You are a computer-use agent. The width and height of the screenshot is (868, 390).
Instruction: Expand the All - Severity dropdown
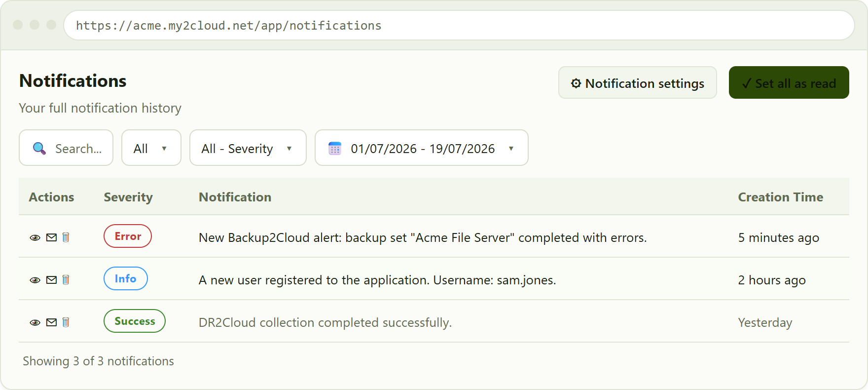(x=248, y=148)
